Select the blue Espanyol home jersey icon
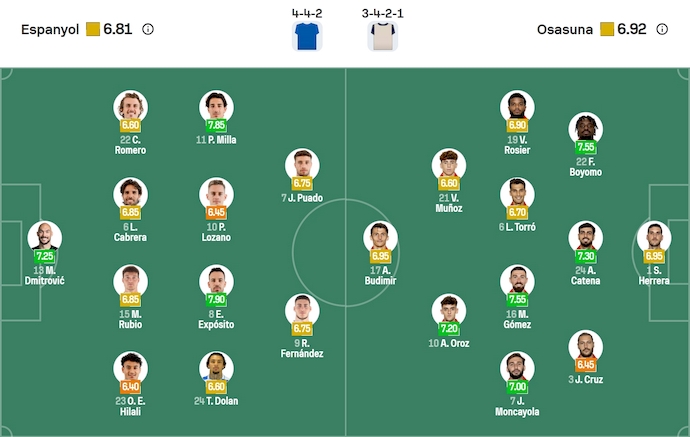 pyautogui.click(x=306, y=37)
